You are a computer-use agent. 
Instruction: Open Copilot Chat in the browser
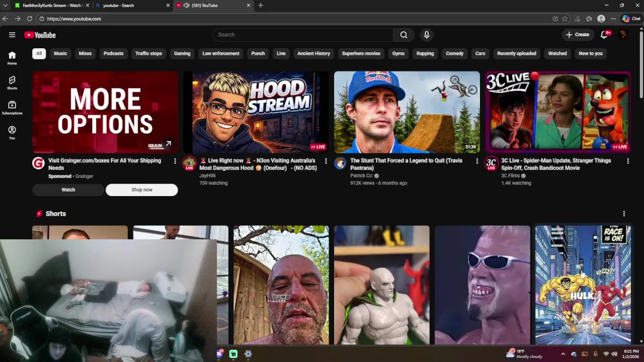coord(631,19)
